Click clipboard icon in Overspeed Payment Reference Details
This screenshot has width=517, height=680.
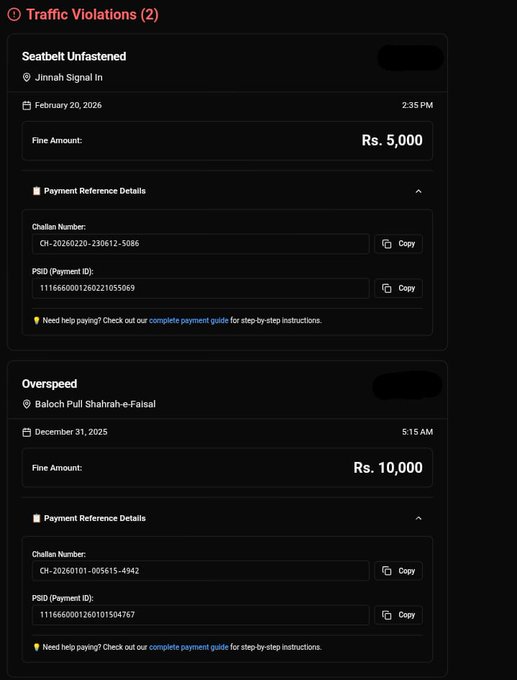coord(36,518)
